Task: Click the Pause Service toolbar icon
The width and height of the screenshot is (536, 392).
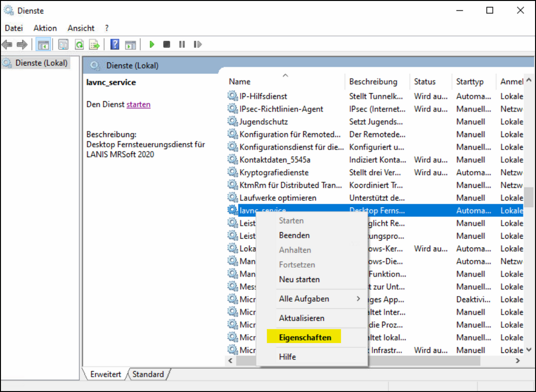Action: [x=182, y=45]
